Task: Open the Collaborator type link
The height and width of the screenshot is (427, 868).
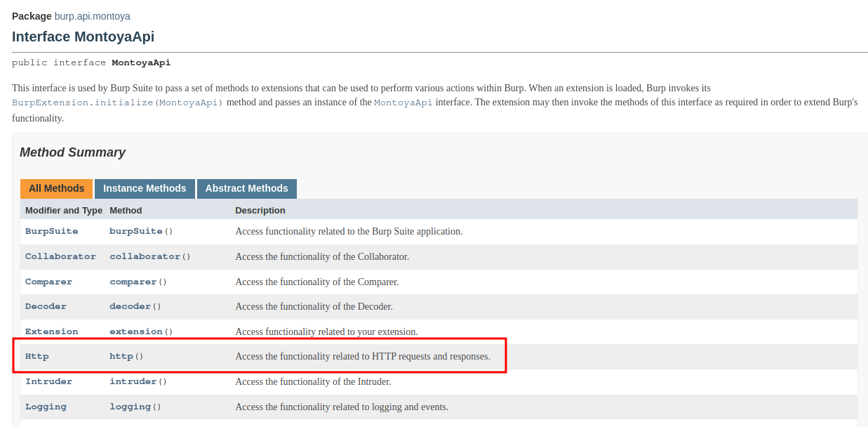Action: click(x=60, y=256)
